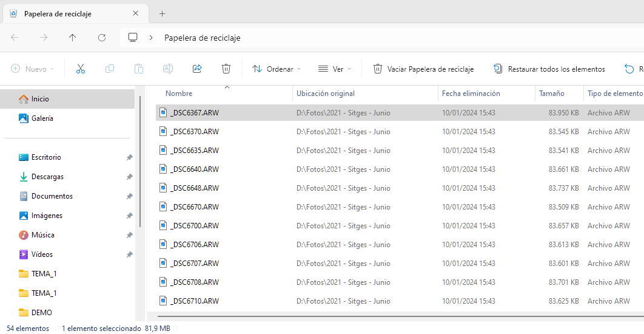Click the Delete trash icon in toolbar

pos(226,69)
